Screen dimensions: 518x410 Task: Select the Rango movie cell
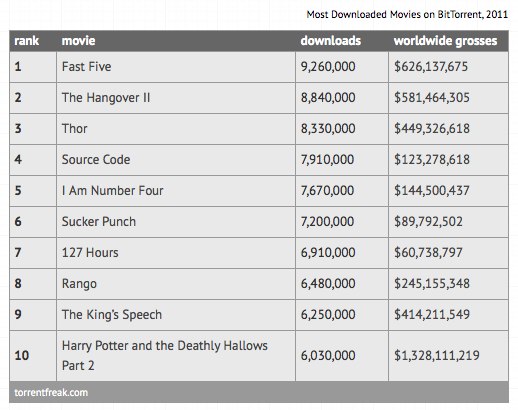[176, 284]
